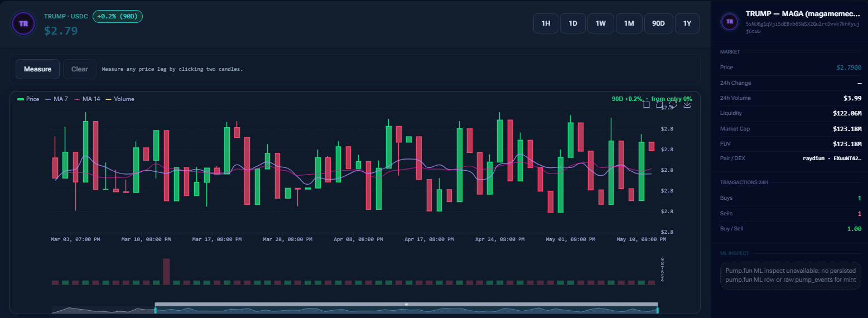
Task: Click the grey top bar of the zoom range
Action: (406, 304)
